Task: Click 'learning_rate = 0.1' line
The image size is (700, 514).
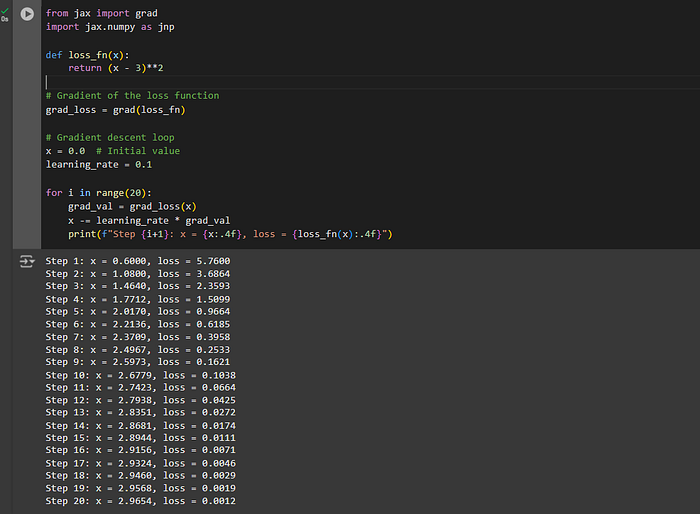Action: pos(99,165)
